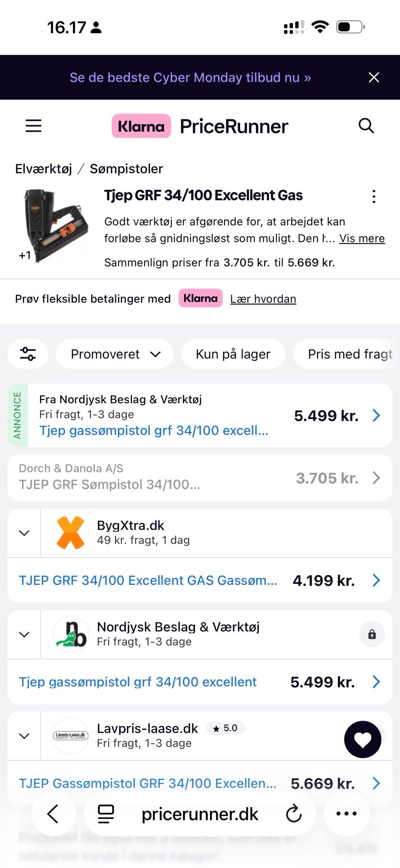This screenshot has width=400, height=868.
Task: Open the filter settings sliders icon
Action: click(28, 354)
